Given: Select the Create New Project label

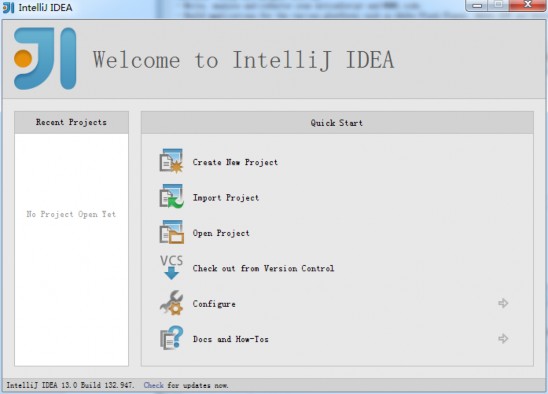Looking at the screenshot, I should [235, 162].
